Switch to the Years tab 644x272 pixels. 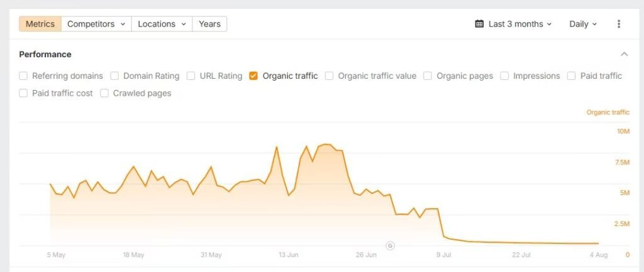click(209, 24)
